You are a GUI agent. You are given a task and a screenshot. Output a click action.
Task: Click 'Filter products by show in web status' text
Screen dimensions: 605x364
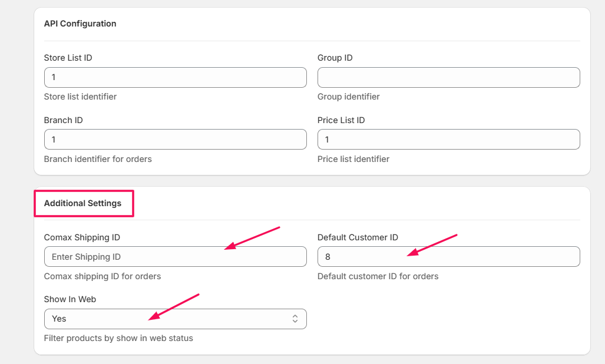pyautogui.click(x=118, y=338)
